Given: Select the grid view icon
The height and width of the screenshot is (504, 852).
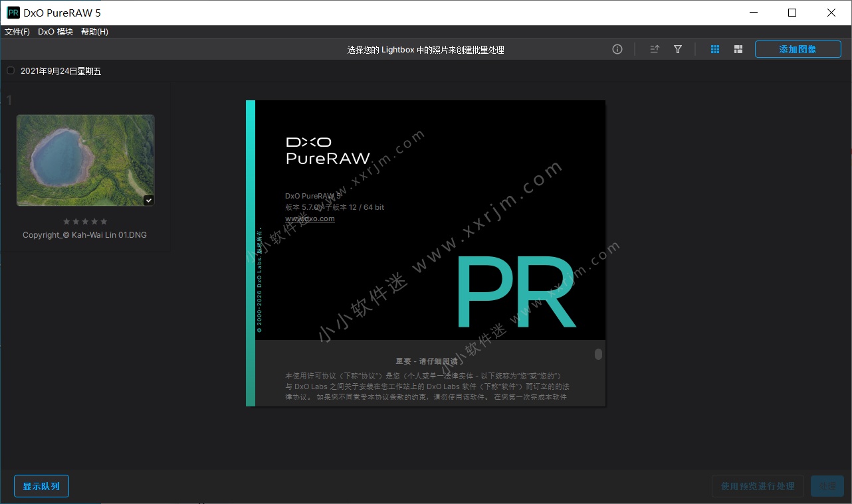Looking at the screenshot, I should pyautogui.click(x=714, y=48).
